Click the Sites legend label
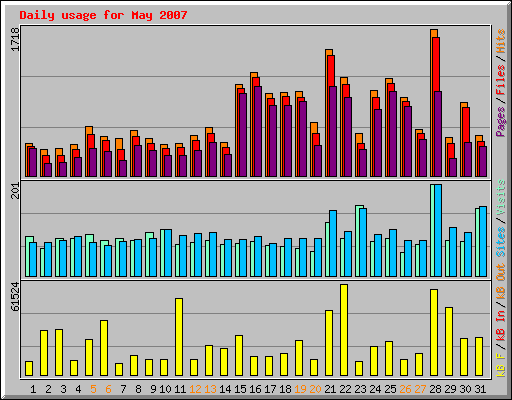Image resolution: width=512 pixels, height=400 pixels. click(x=501, y=242)
